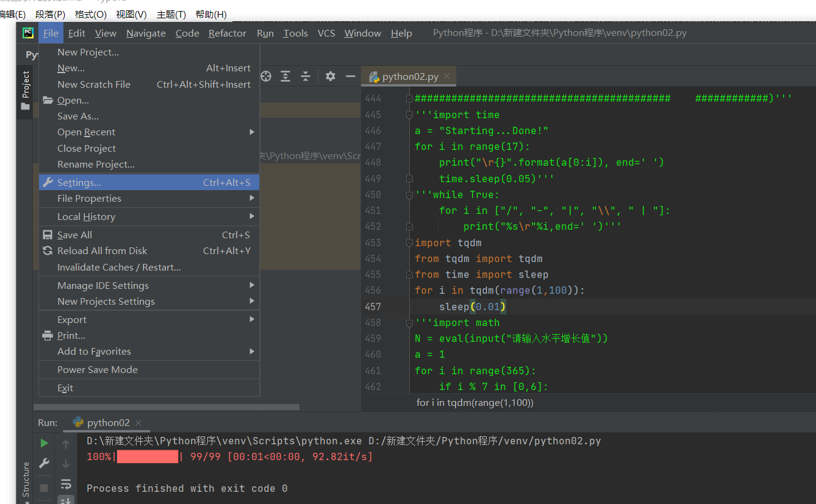
Task: Open the Structure side tool window tab
Action: point(25,479)
